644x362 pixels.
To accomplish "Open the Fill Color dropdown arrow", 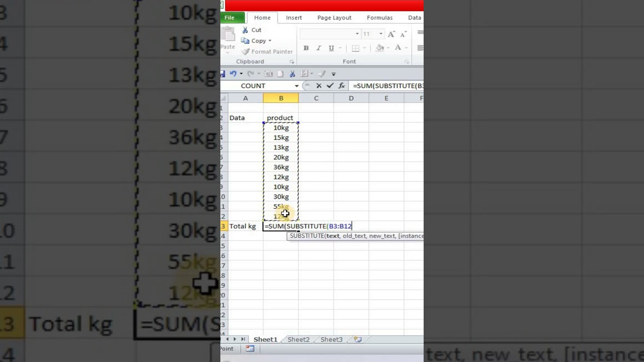I will click(x=389, y=48).
